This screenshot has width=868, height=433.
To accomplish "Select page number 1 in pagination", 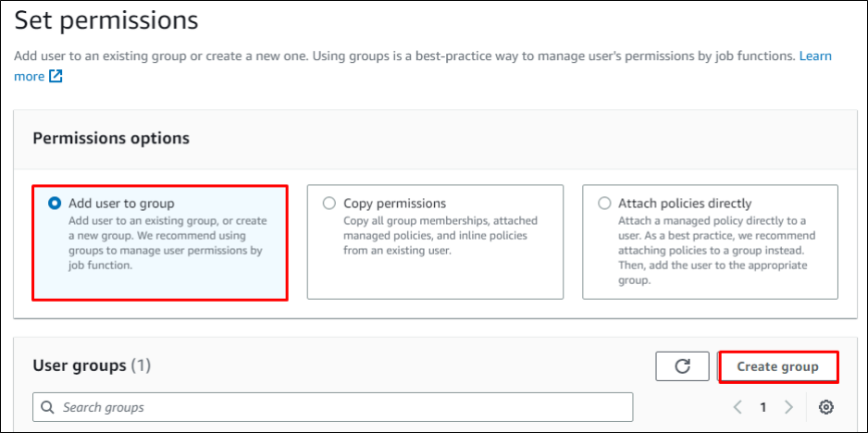I will [x=763, y=407].
